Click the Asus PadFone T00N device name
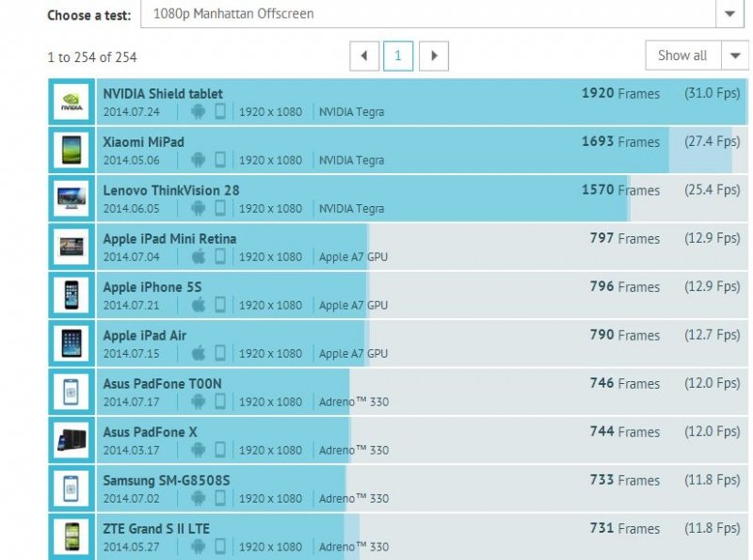Viewport: 753px width, 560px height. pos(162,384)
